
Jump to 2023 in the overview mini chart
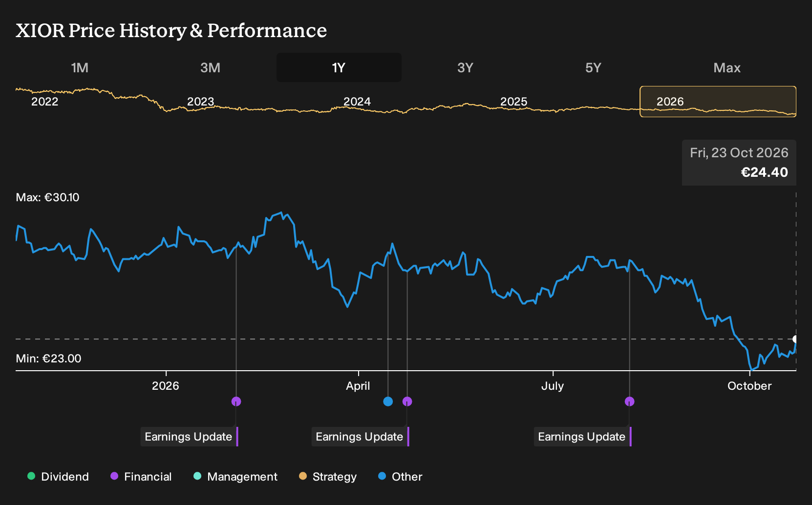(x=200, y=102)
